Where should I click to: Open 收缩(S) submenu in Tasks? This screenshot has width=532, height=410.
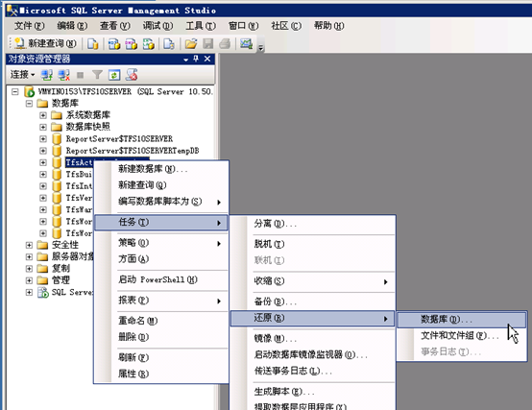coord(312,281)
